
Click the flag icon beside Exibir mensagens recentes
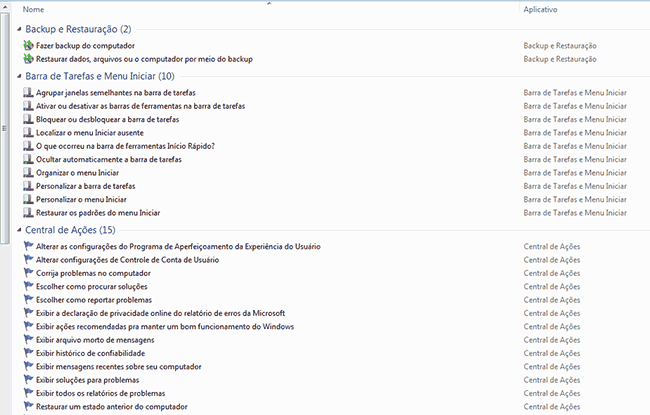tap(28, 366)
